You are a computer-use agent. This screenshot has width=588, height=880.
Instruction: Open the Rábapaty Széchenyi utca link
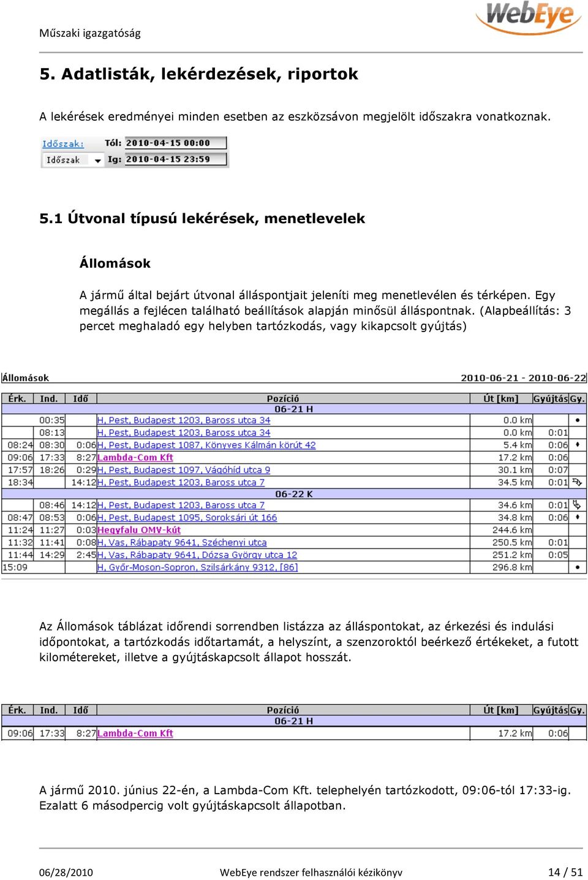pos(182,542)
